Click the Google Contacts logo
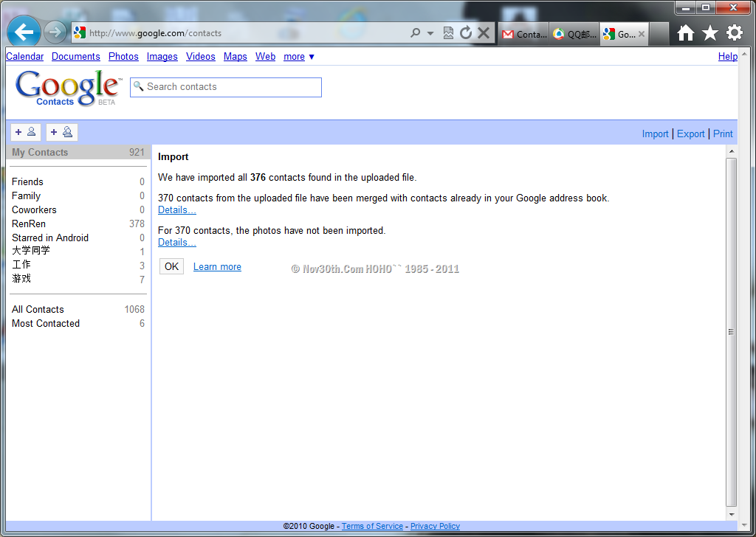 [x=68, y=88]
